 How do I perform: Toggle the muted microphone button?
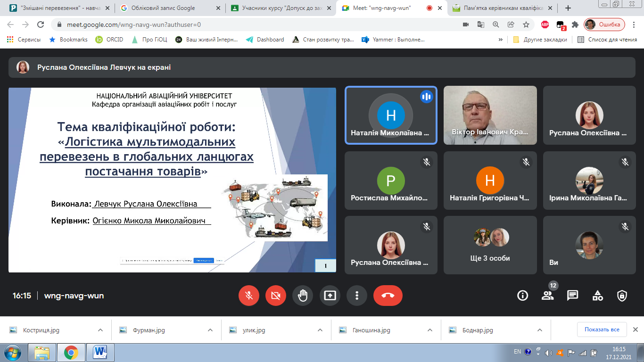click(248, 296)
